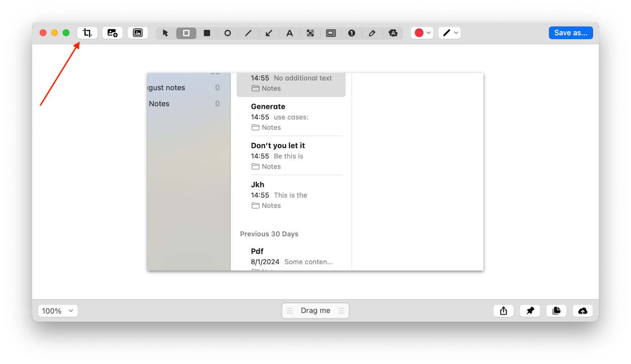Screen dimensions: 631x364
Task: Pick the Line drawing tool
Action: coord(248,33)
